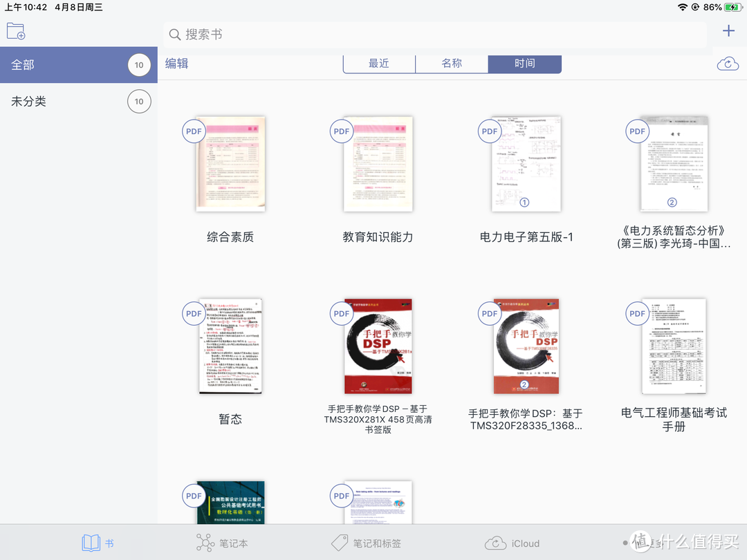This screenshot has width=747, height=560.
Task: Open the 书 tab in bottom bar
Action: tap(98, 543)
